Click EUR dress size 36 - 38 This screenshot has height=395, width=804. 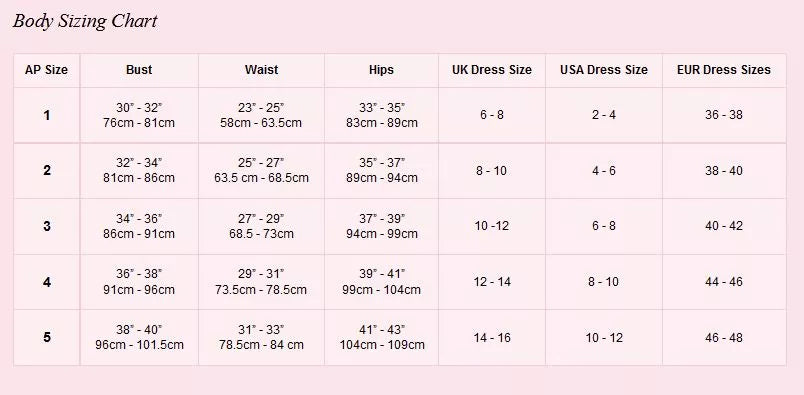point(724,115)
